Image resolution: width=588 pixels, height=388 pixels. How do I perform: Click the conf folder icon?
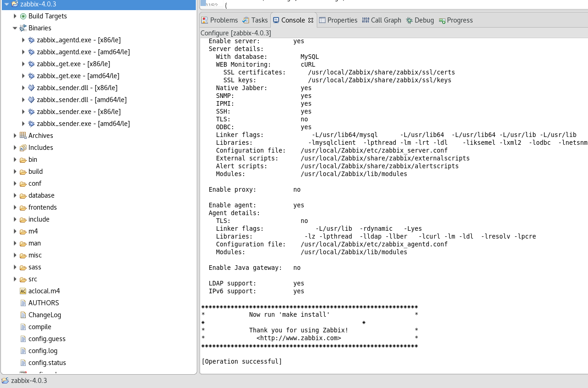click(23, 183)
